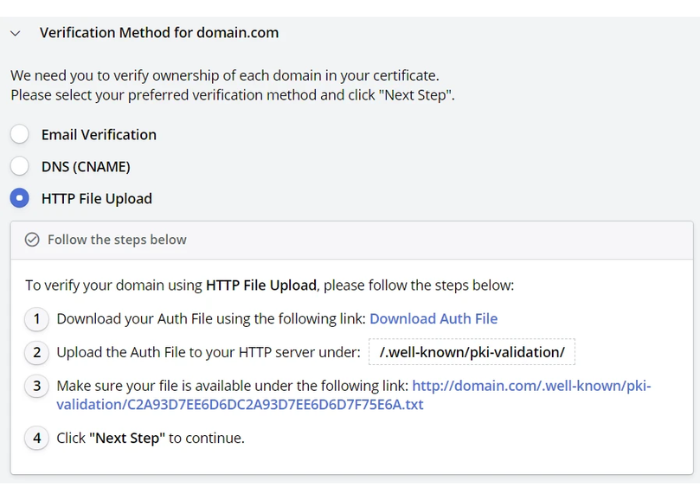Click the 'DNS (CNAME)' label text

click(86, 167)
